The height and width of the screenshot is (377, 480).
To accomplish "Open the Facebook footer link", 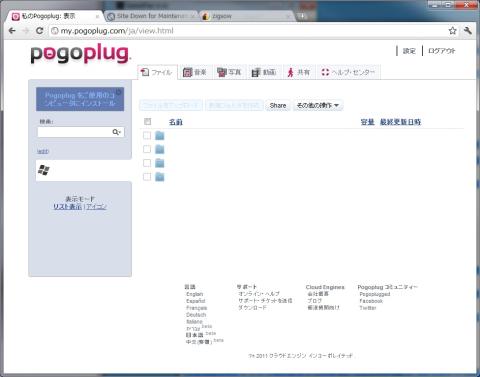I will (x=371, y=301).
